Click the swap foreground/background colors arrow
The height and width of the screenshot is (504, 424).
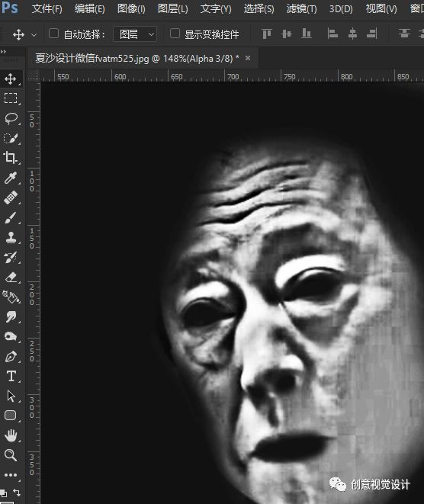tap(17, 492)
